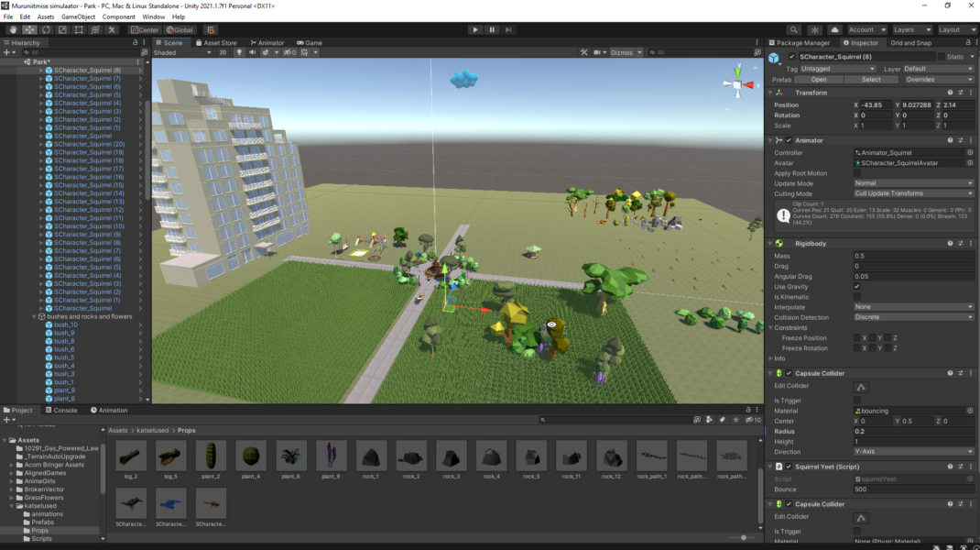Enable the Is Kinematic checkbox

[x=857, y=297]
